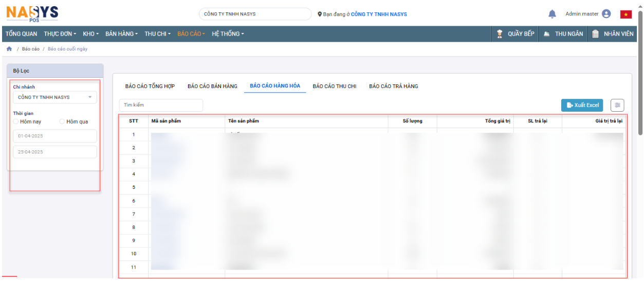Click the notification bell icon

(552, 14)
